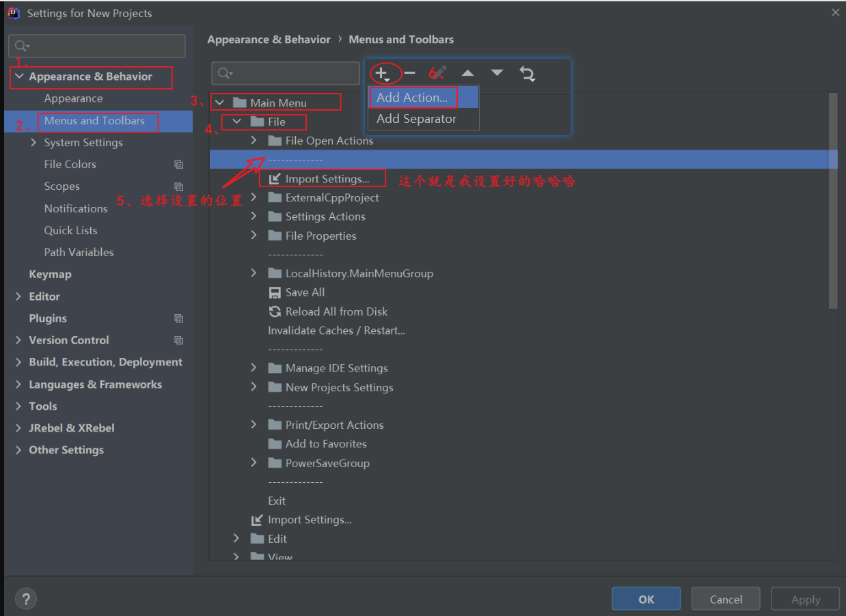Image resolution: width=846 pixels, height=616 pixels.
Task: Open the Path Variables settings page
Action: pyautogui.click(x=79, y=252)
